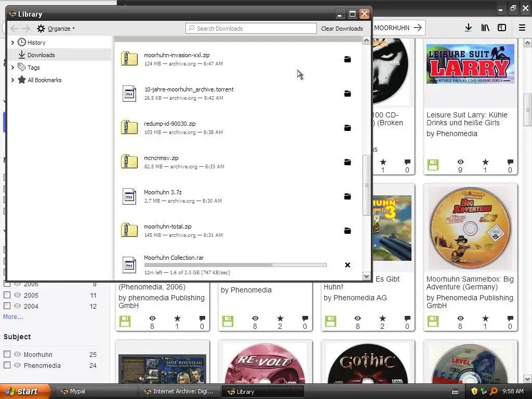
Task: Click the moorhuhn-total.zip archive icon
Action: (129, 230)
